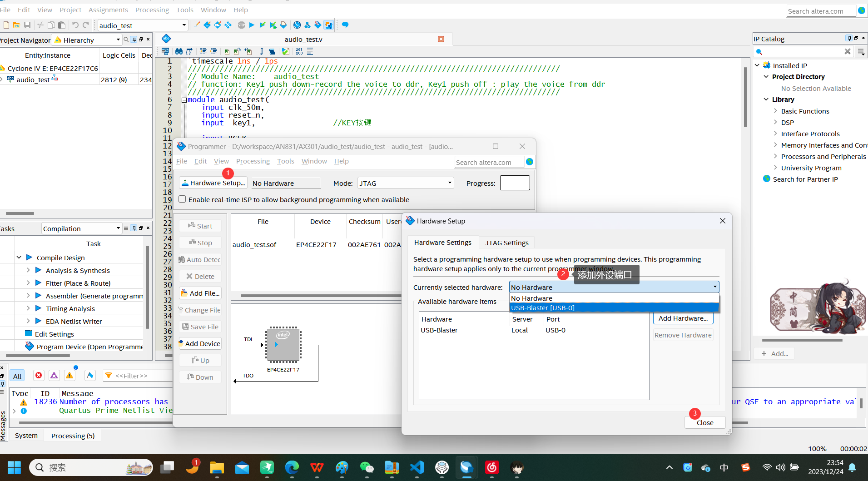Filter messages by critical warning icon
The width and height of the screenshot is (868, 481).
[54, 375]
